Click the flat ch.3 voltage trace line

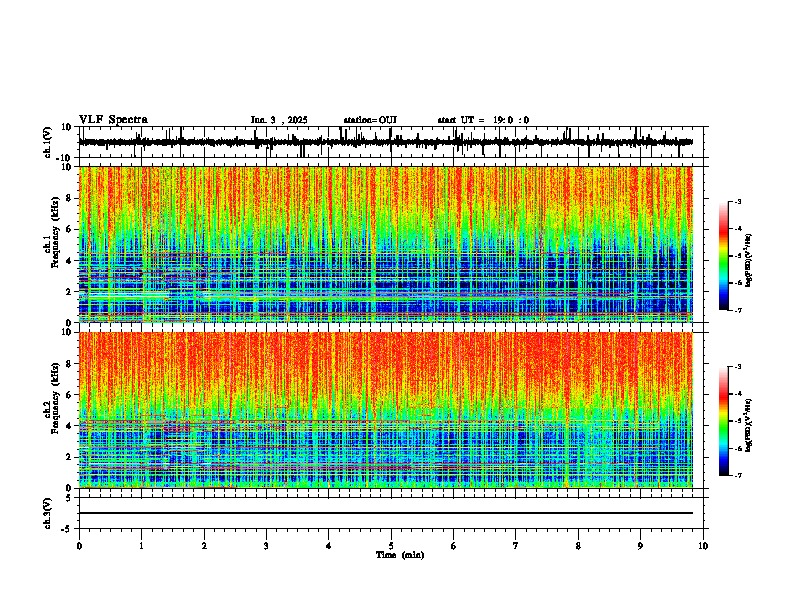coord(386,513)
